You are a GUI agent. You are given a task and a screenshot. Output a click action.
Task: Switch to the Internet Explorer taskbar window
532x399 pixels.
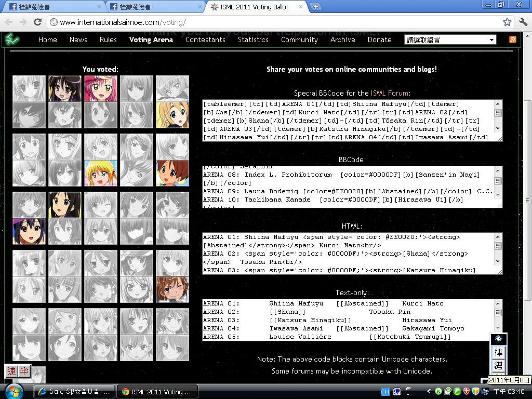pos(74,392)
